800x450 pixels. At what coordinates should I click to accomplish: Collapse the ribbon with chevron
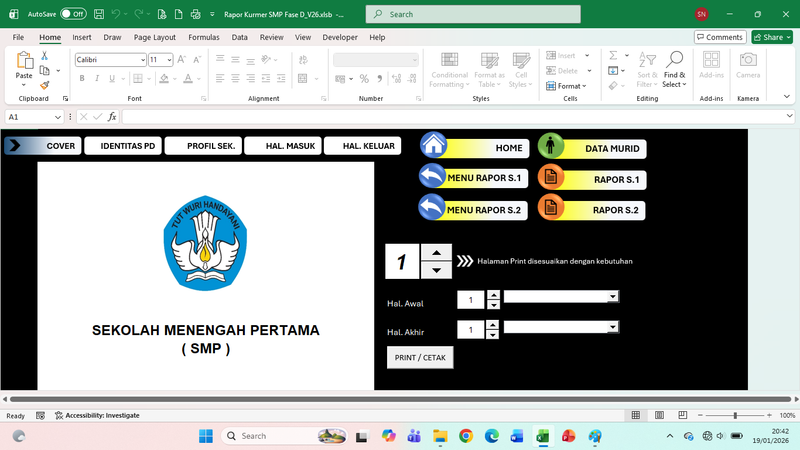786,96
